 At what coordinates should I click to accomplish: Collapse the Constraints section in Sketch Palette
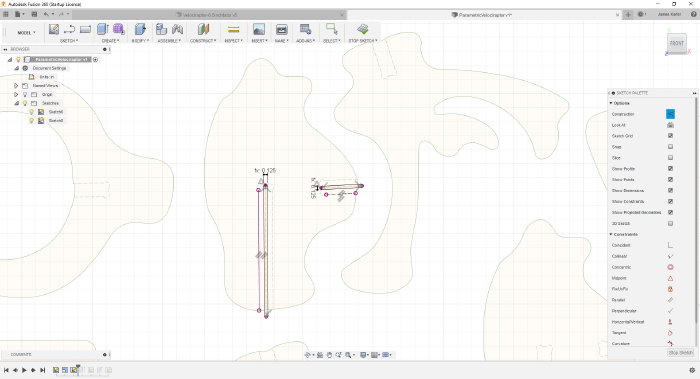[x=611, y=234]
